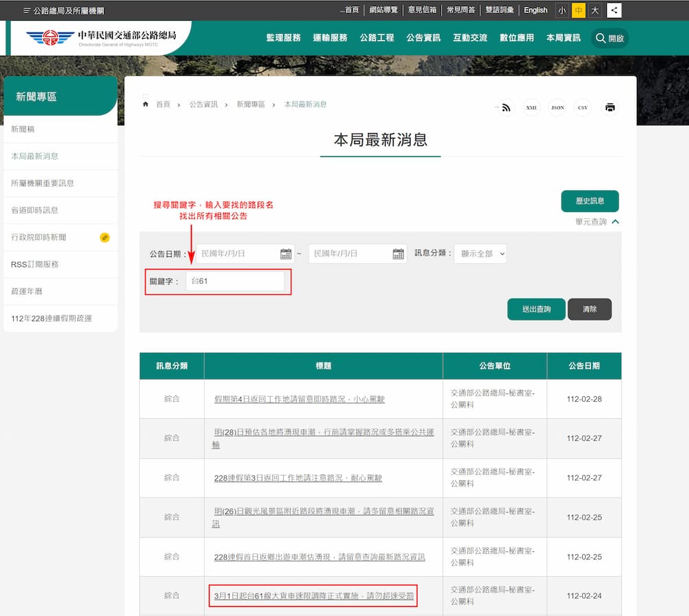Click the share icon in top bar

pos(615,10)
